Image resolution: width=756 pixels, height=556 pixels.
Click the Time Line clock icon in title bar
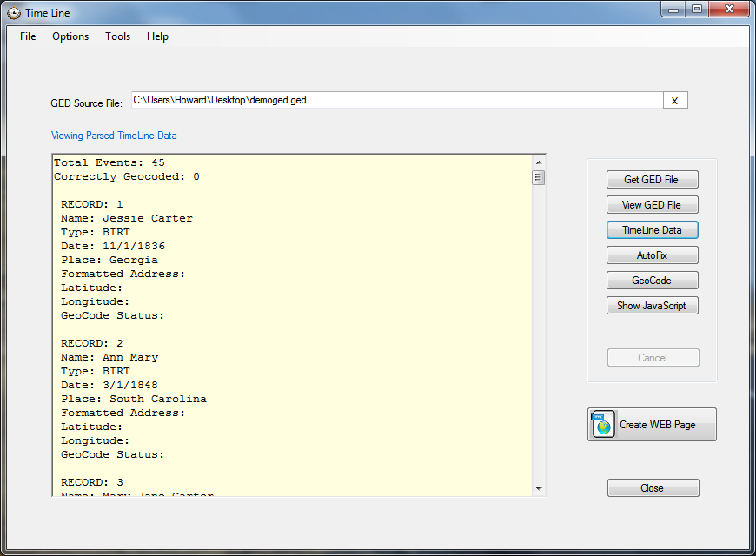(12, 12)
